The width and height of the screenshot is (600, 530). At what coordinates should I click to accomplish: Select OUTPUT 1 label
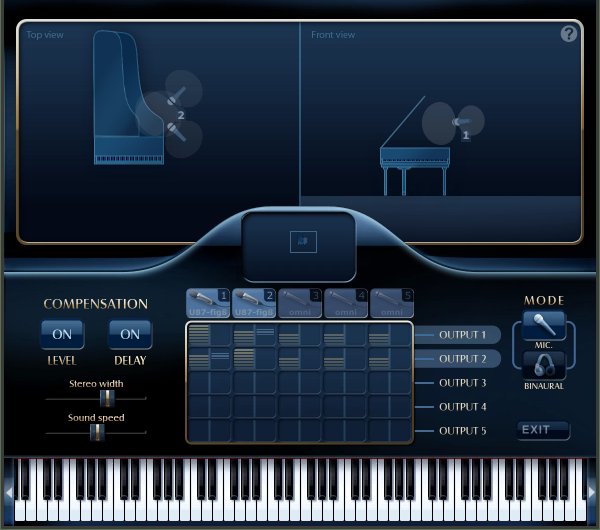(x=462, y=335)
